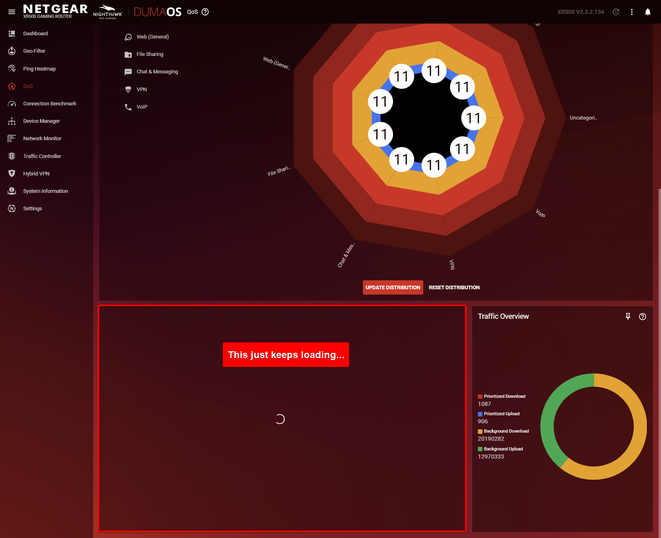Screen dimensions: 661x538
Task: Navigate to Network Monitor
Action: pos(42,138)
